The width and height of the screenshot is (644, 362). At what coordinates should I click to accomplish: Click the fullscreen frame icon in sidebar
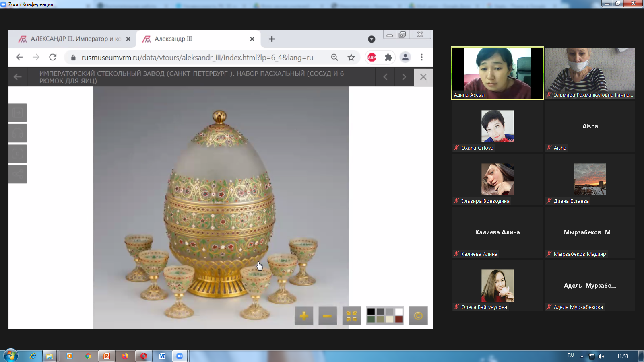point(18,154)
